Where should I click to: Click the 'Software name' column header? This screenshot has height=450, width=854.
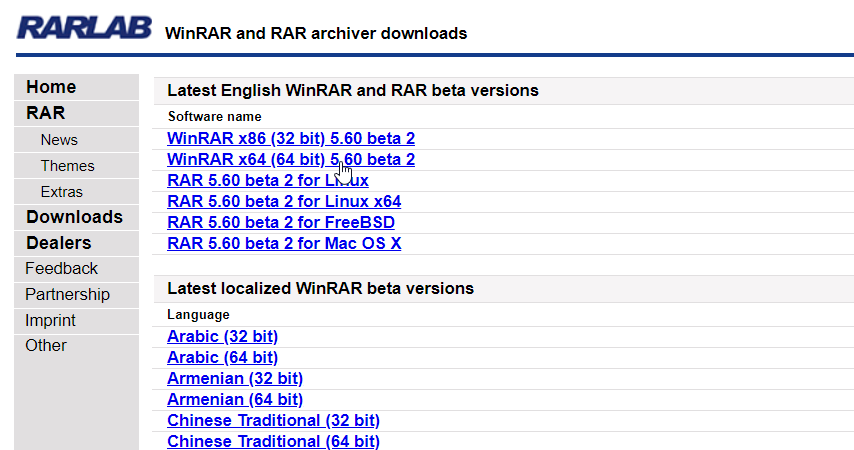pos(215,117)
